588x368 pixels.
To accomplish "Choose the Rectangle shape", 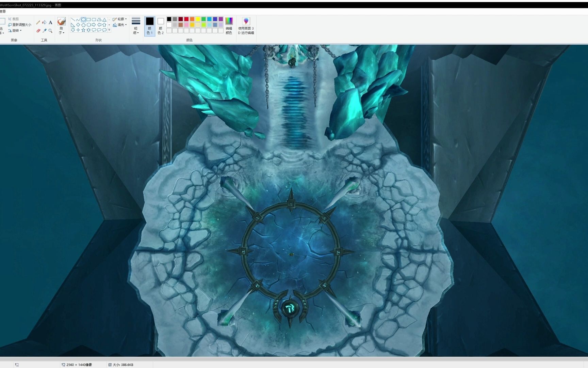I will tap(88, 20).
